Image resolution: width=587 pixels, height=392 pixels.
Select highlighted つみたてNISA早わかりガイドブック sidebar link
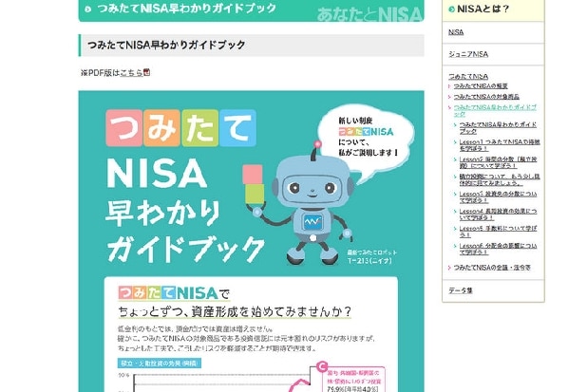[x=495, y=110]
